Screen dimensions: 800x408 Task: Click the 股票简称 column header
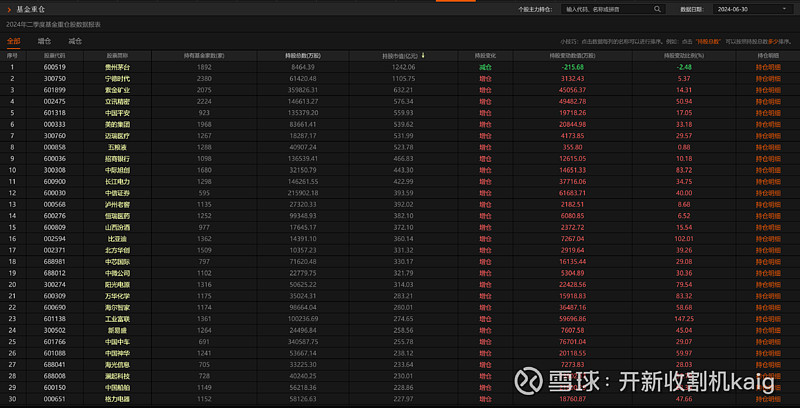(x=117, y=56)
